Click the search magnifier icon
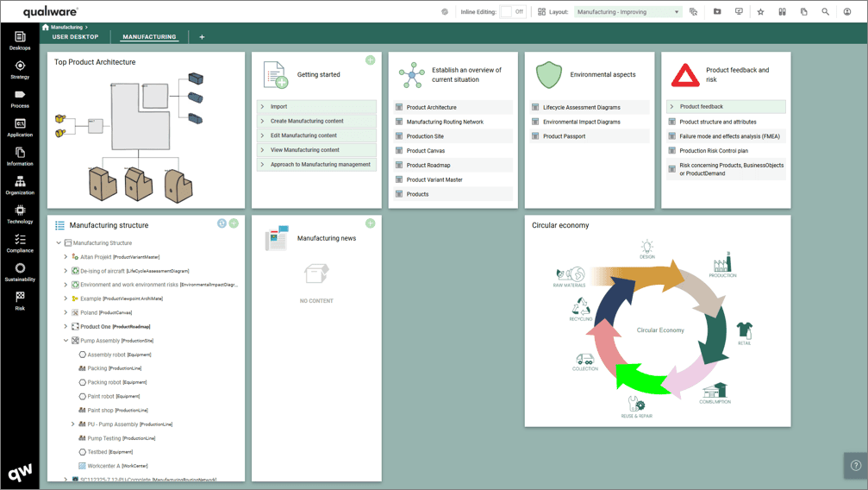The image size is (868, 490). (x=825, y=12)
